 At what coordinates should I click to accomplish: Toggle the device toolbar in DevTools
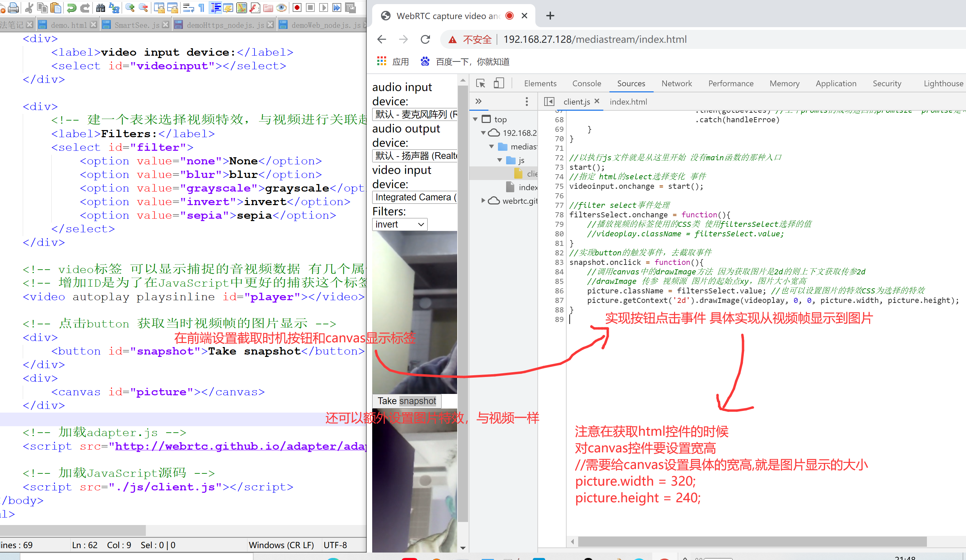point(499,83)
